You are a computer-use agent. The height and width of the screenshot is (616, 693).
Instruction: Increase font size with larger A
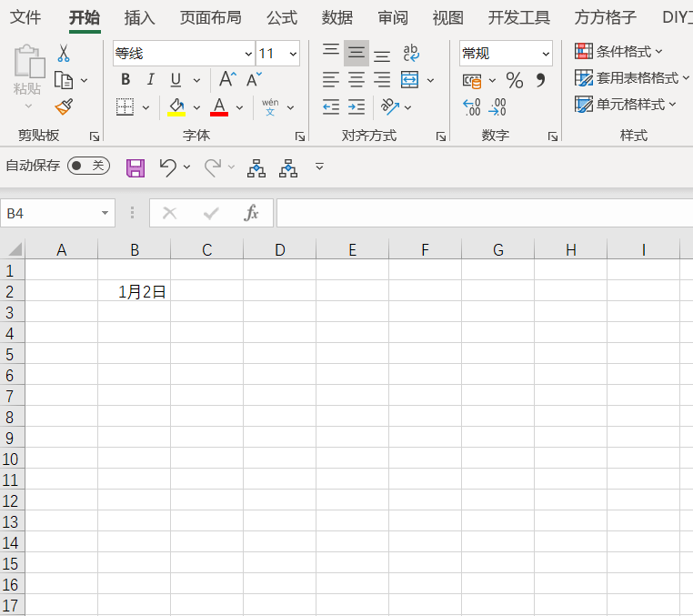coord(227,79)
